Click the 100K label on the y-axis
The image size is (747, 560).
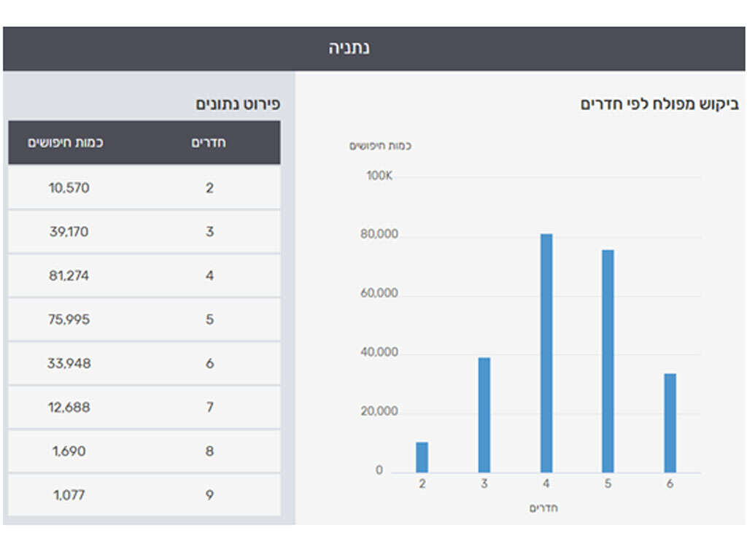click(379, 176)
